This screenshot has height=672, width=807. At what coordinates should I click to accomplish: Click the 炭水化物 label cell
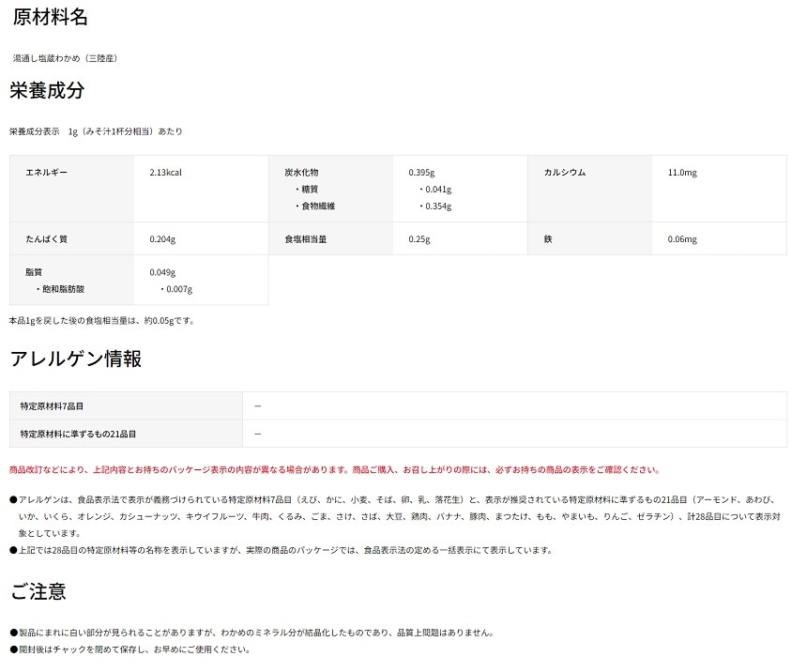pos(301,173)
